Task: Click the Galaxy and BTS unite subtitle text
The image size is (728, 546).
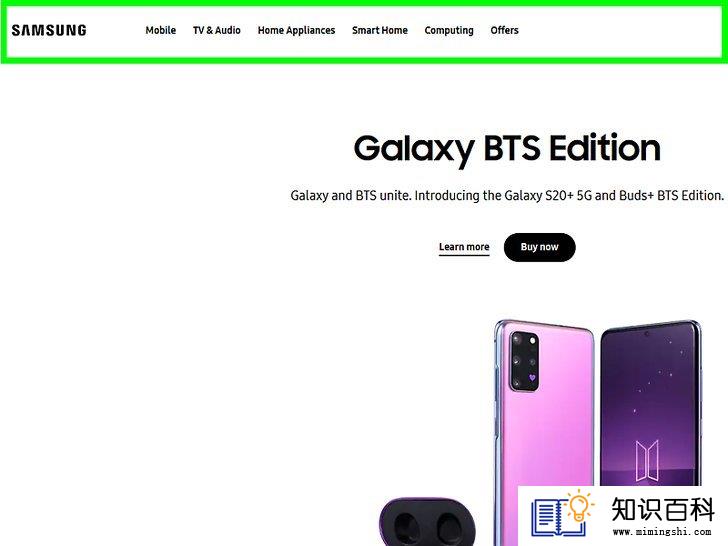Action: coord(507,195)
